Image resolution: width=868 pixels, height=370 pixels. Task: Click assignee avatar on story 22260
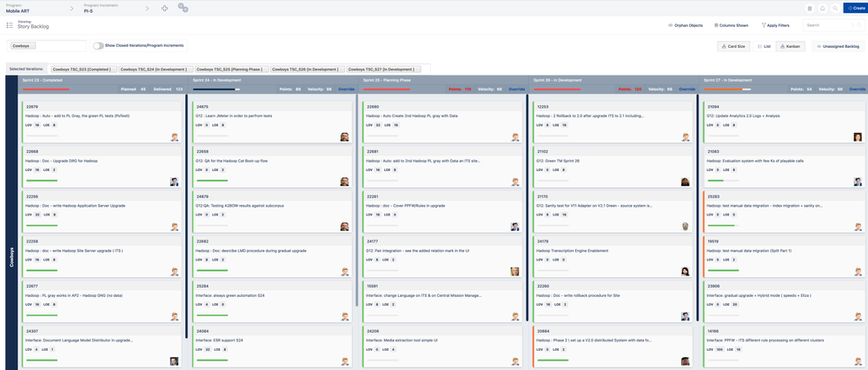[686, 316]
